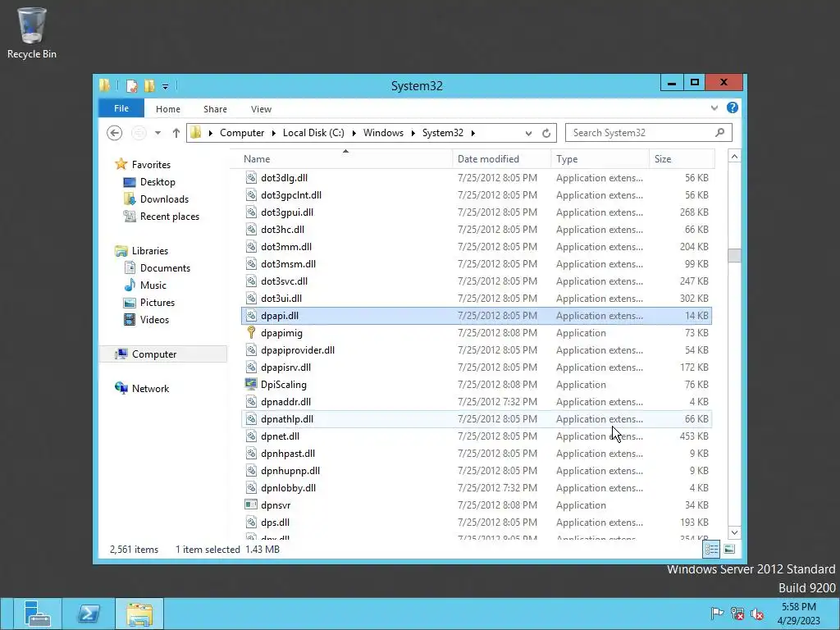Click the Properties quick access toolbar icon
The image size is (840, 630).
(x=131, y=85)
